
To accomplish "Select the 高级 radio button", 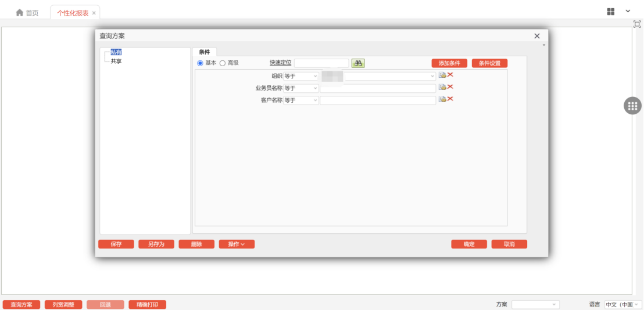I will 223,63.
